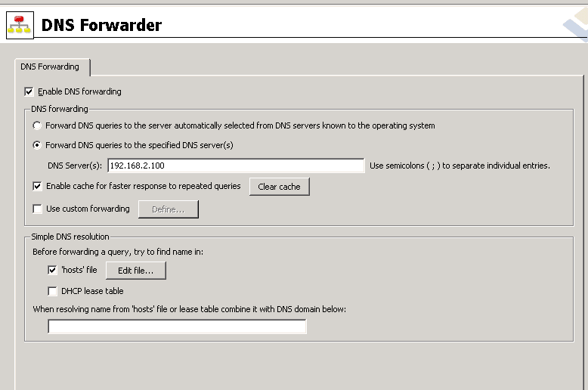Click the Define... button
This screenshot has height=390, width=588.
169,209
